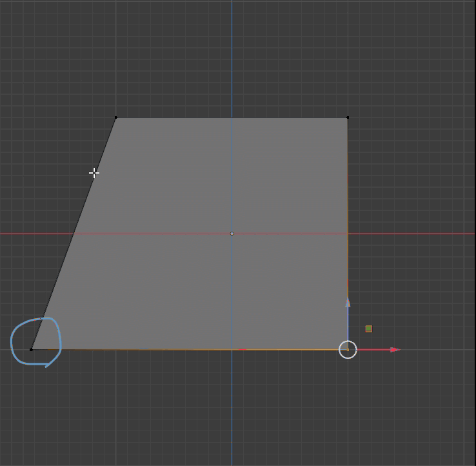
Task: Click the object origin dot at face center
Action: tap(232, 234)
